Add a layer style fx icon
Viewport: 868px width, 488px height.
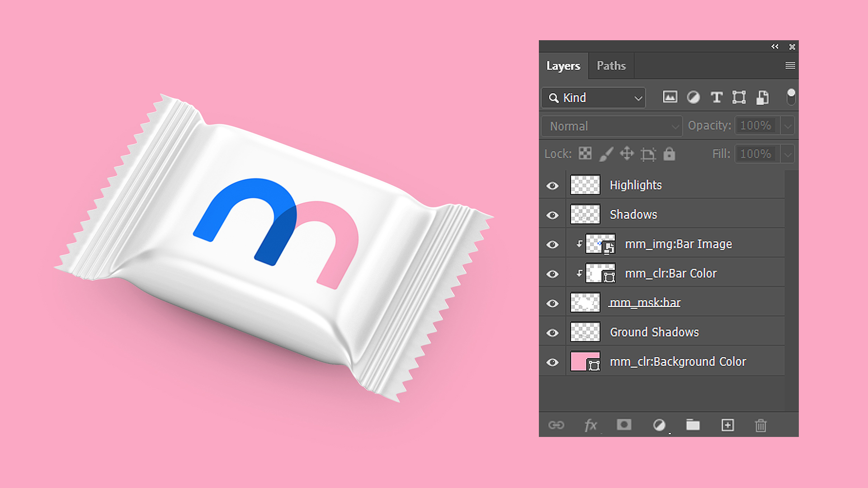coord(590,425)
